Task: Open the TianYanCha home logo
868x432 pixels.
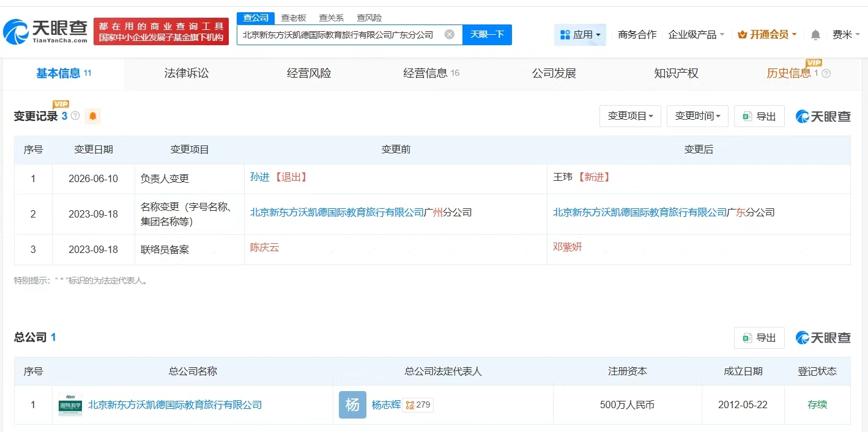Action: (46, 31)
